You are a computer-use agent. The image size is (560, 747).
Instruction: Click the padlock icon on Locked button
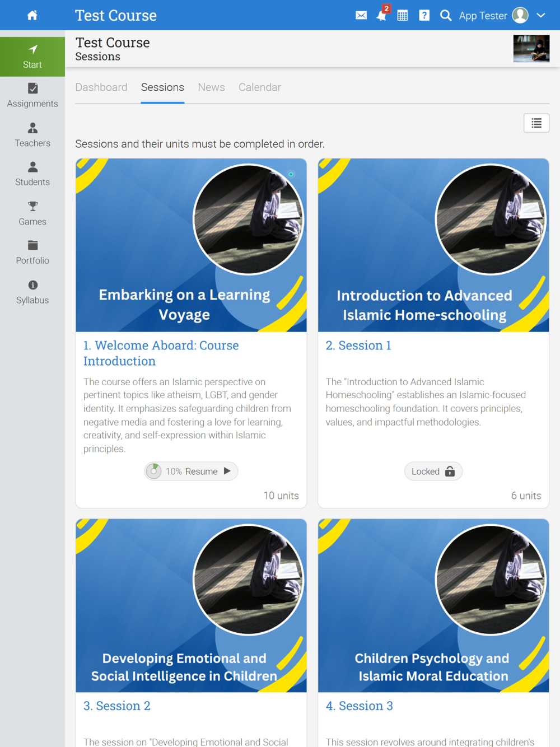[x=450, y=471]
